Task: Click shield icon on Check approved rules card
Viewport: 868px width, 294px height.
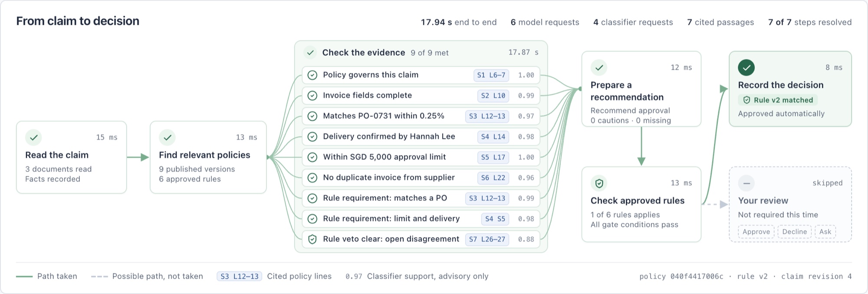Action: pyautogui.click(x=599, y=183)
